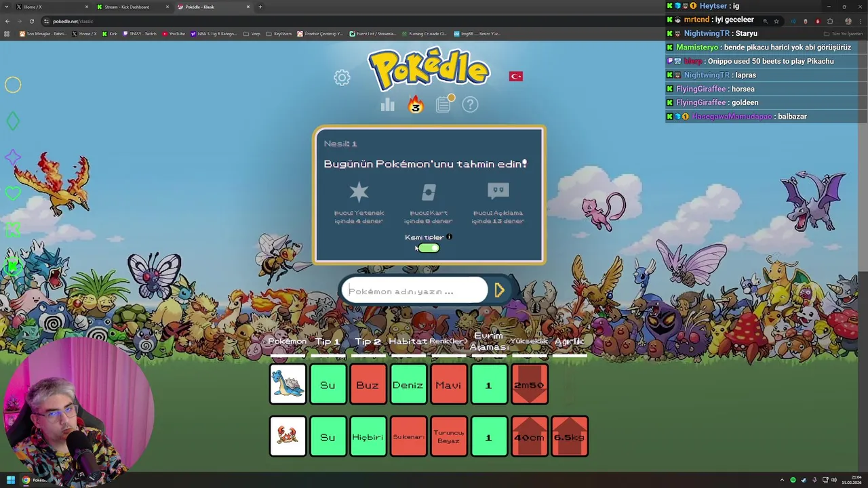Click the info icon beside Kısmi tipler
This screenshot has width=868, height=488.
pos(449,237)
